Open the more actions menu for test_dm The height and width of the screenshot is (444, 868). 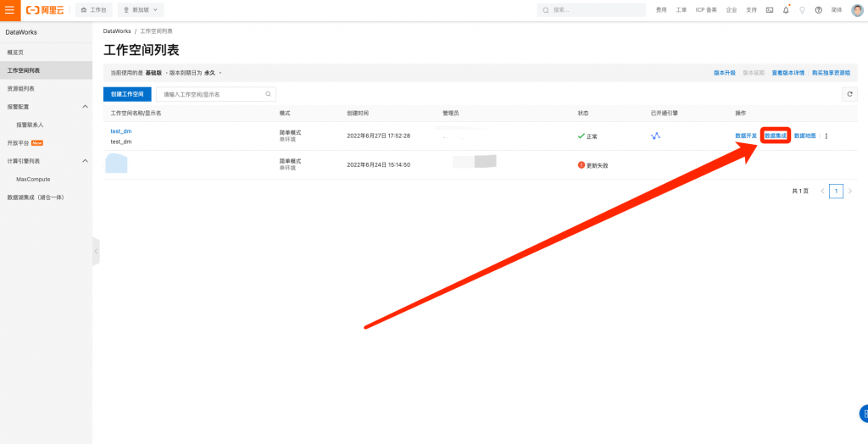coord(826,136)
